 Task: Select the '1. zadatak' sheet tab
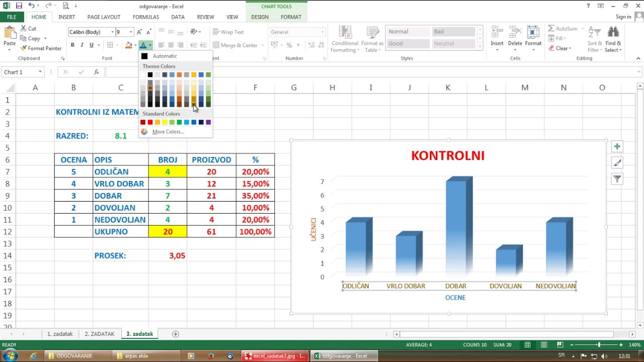tap(60, 334)
